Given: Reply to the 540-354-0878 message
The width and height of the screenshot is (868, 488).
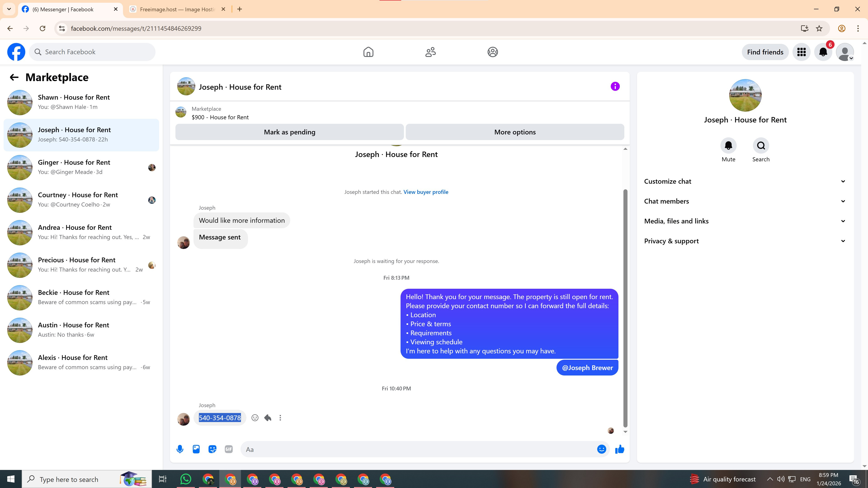Looking at the screenshot, I should [268, 418].
